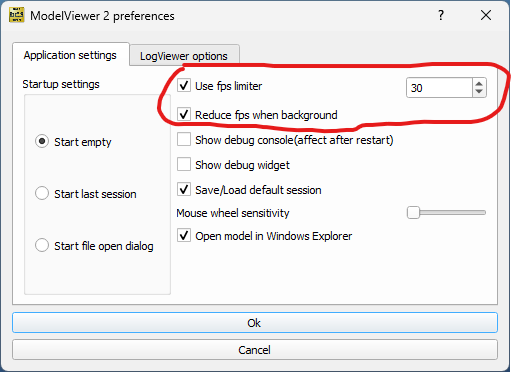The image size is (513, 372).
Task: Increase fps limit with up arrow
Action: tap(479, 83)
